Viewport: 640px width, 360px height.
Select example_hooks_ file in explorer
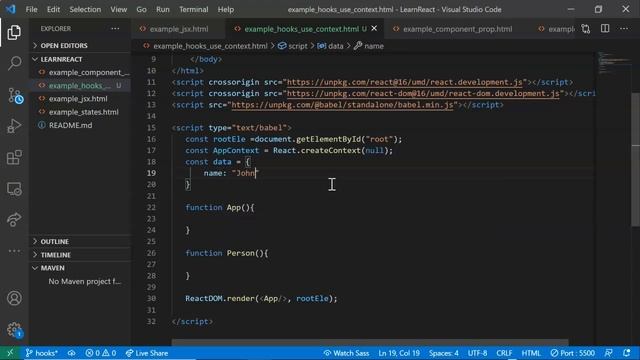click(80, 86)
